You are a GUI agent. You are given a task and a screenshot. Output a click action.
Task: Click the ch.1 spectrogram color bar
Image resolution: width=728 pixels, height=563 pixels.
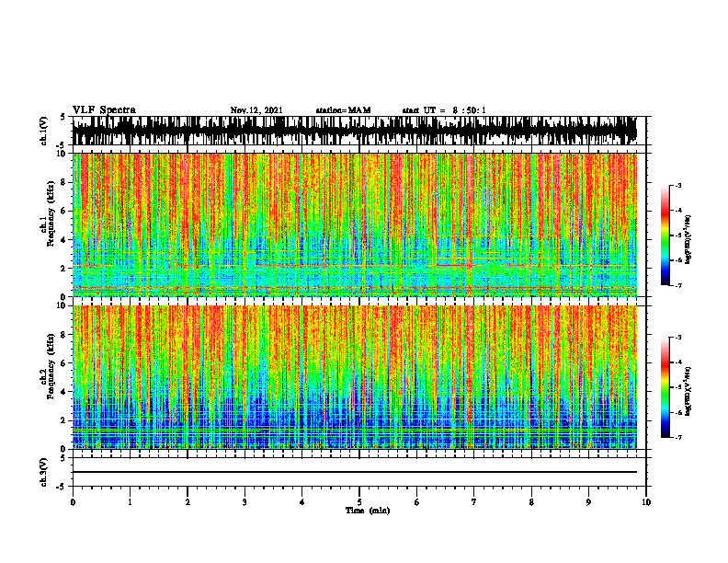(x=665, y=236)
